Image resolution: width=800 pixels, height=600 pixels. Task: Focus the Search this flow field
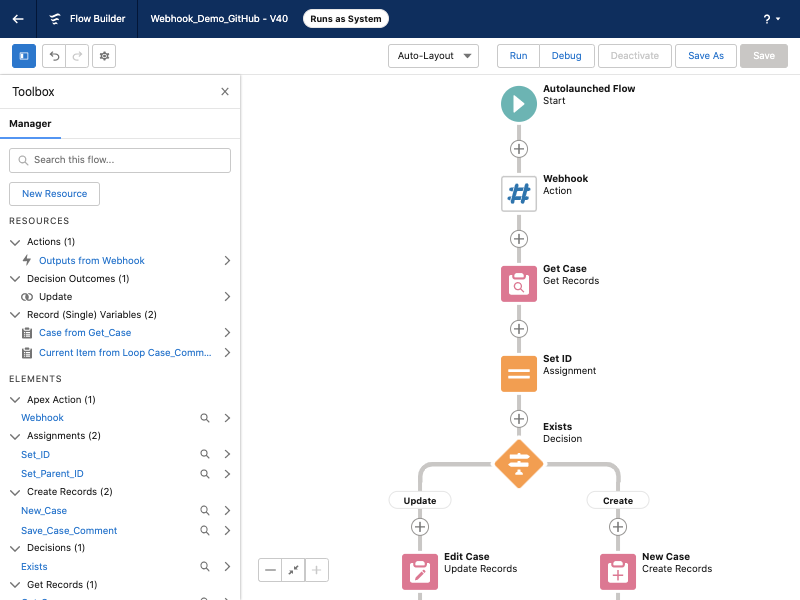(x=120, y=160)
